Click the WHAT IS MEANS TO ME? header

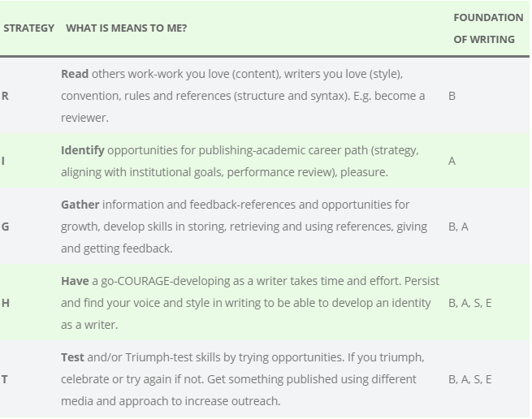click(x=126, y=28)
